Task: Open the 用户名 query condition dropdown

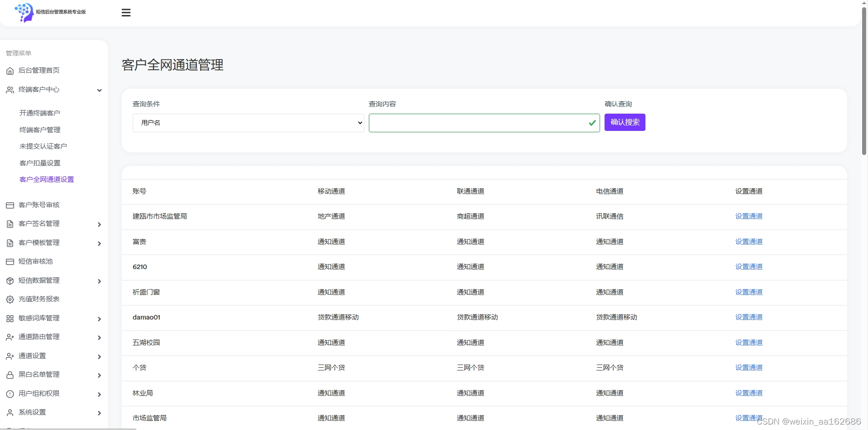Action: pos(248,123)
